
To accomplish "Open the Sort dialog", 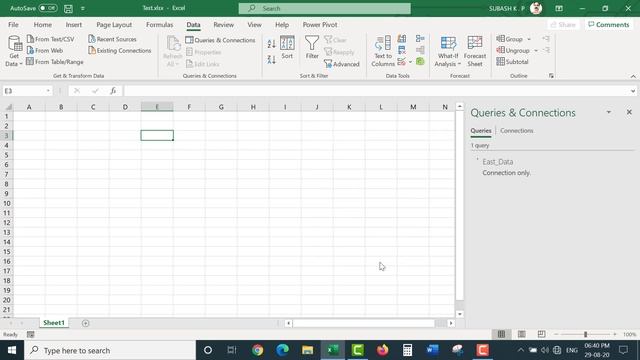I will 287,48.
